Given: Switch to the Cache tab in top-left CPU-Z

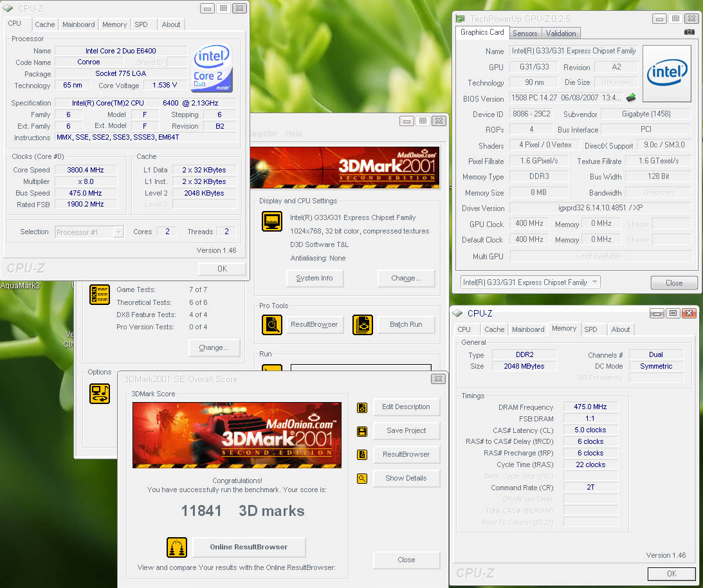Looking at the screenshot, I should click(x=45, y=24).
